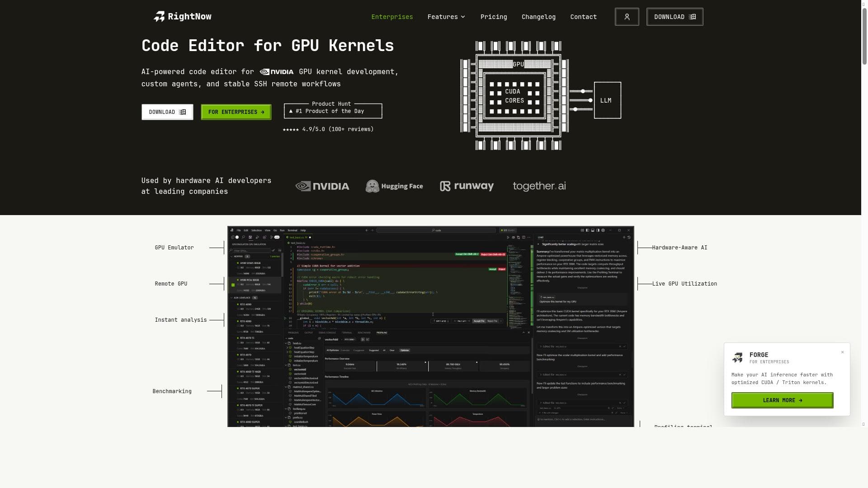The image size is (868, 488).
Task: Close the Forge for Enterprises popup
Action: 842,352
